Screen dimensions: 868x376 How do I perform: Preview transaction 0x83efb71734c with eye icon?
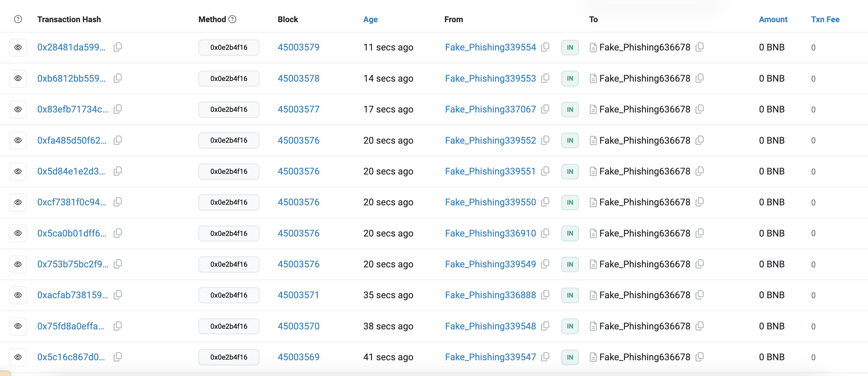[x=18, y=110]
